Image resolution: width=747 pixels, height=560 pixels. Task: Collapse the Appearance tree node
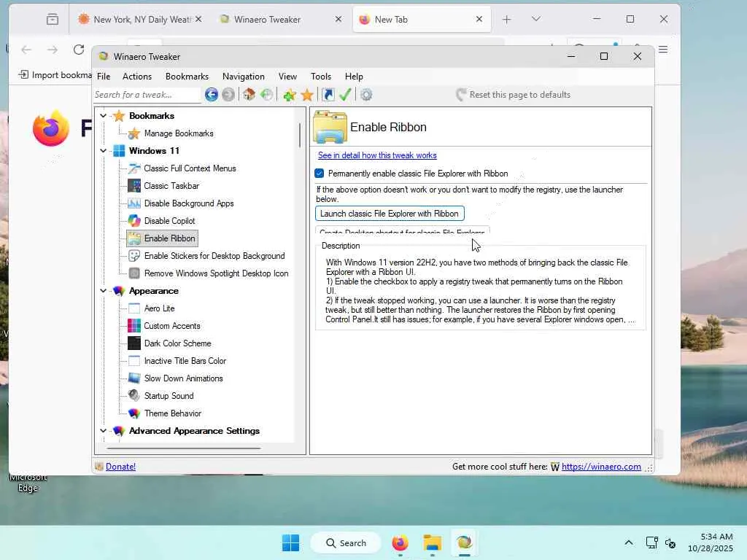103,291
